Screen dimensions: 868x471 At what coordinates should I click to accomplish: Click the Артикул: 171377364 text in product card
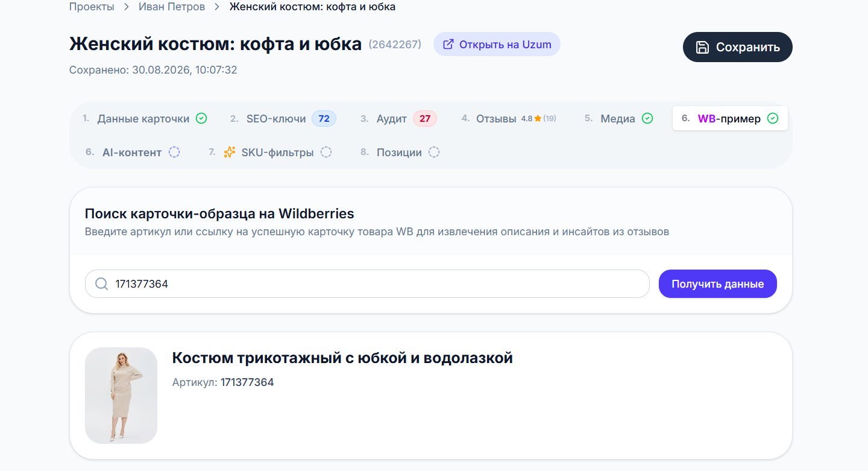223,382
